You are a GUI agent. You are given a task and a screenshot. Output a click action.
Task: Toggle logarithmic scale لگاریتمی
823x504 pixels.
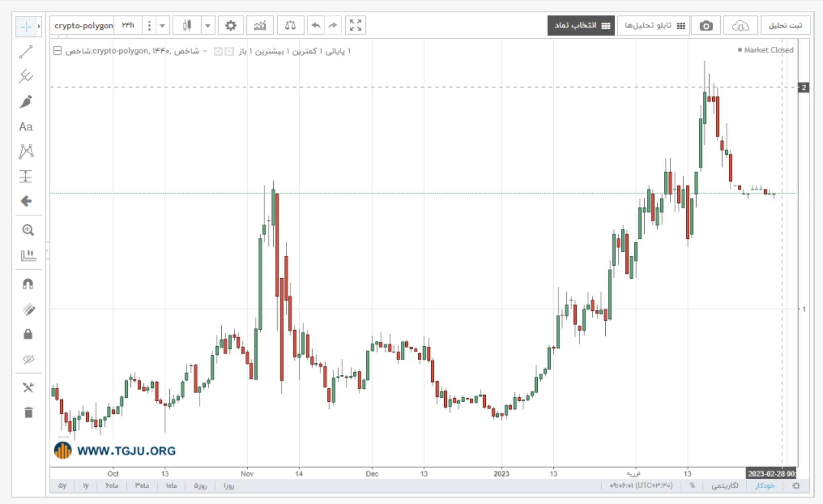[x=725, y=486]
